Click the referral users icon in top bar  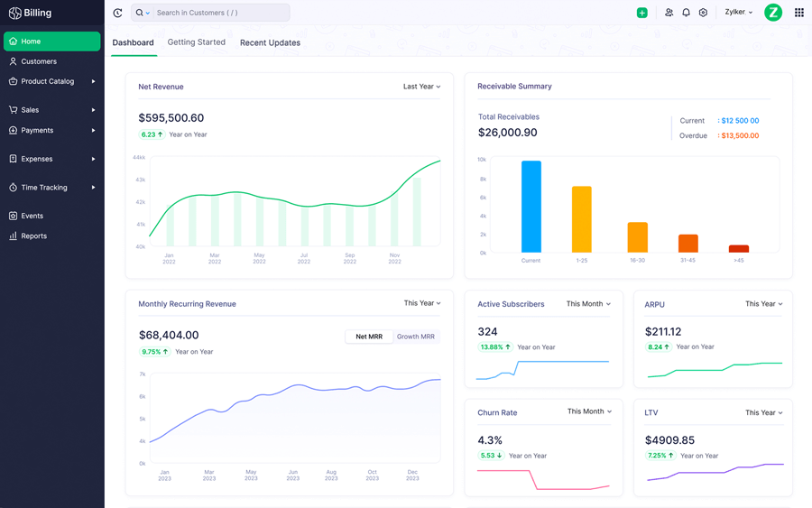(x=669, y=13)
